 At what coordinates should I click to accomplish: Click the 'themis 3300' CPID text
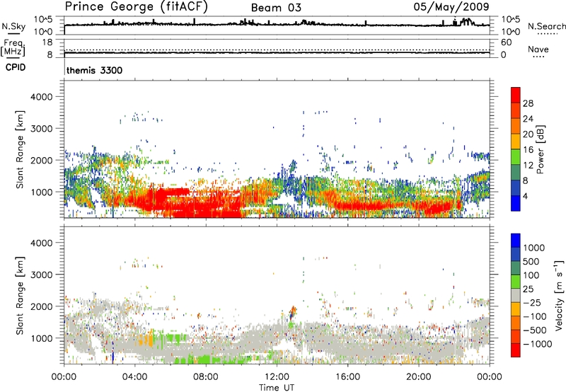(x=95, y=70)
